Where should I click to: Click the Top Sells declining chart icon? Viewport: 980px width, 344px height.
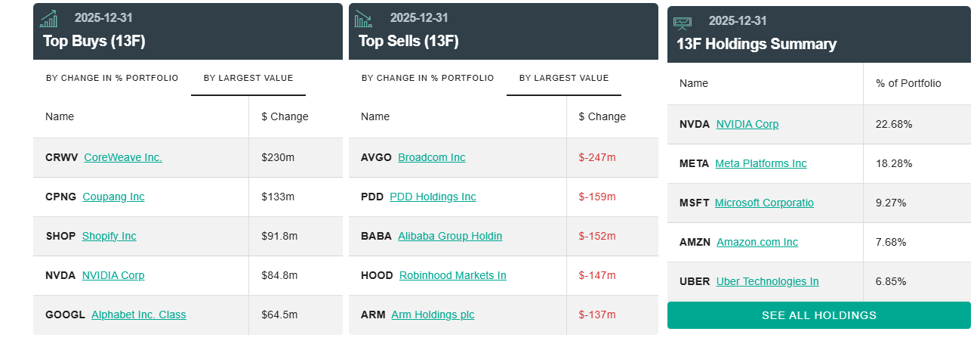point(364,19)
